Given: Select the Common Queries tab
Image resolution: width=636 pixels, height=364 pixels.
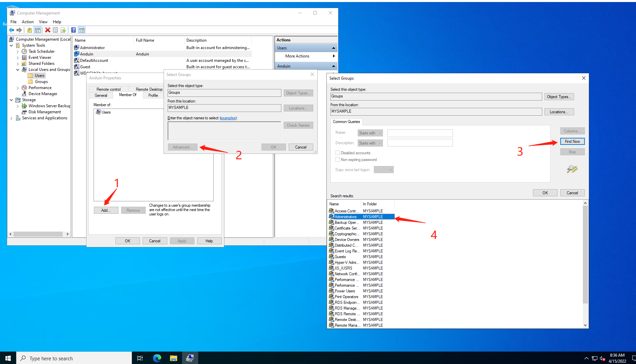Looking at the screenshot, I should point(346,122).
